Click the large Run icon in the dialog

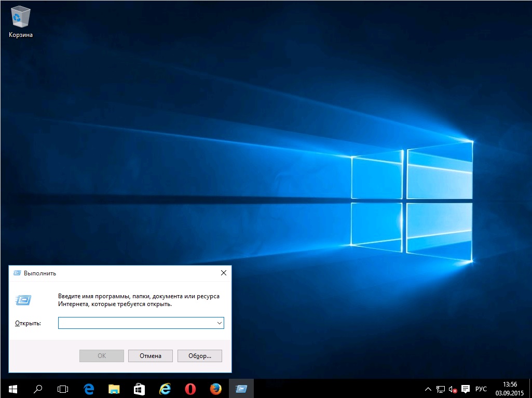(23, 300)
